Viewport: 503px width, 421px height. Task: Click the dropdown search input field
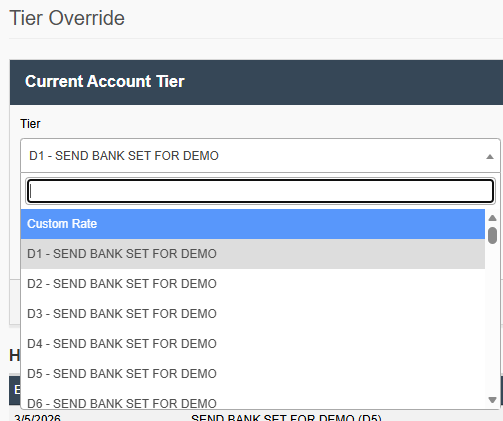(260, 191)
